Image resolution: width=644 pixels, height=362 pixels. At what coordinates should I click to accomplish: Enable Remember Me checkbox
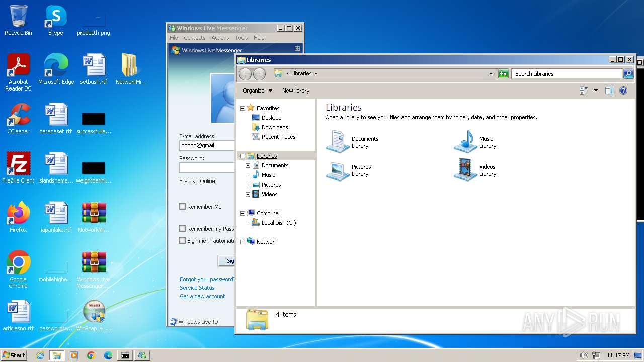click(183, 207)
